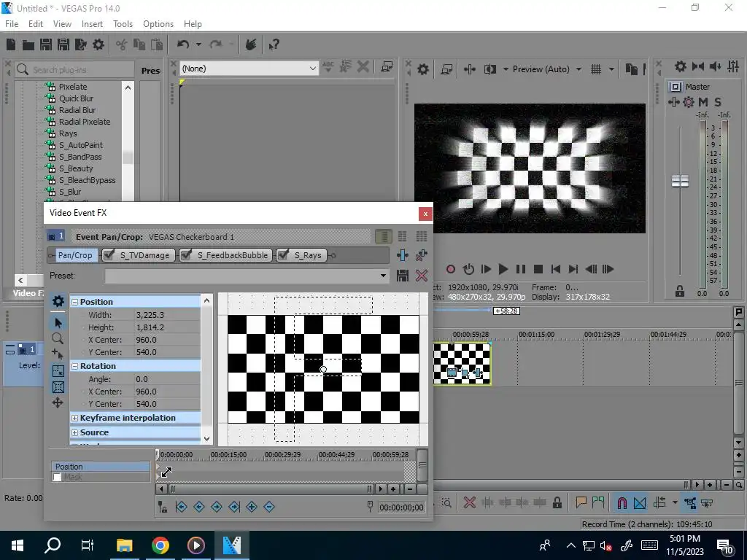Click the Width value field 3,225.3
Viewport: 747px width, 560px height.
(x=167, y=315)
